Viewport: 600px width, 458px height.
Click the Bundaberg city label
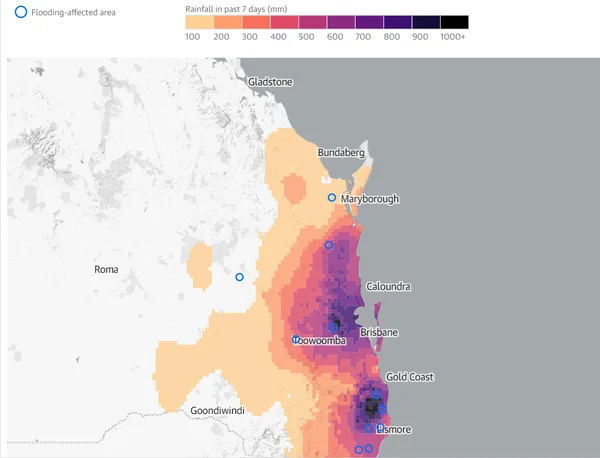[342, 152]
